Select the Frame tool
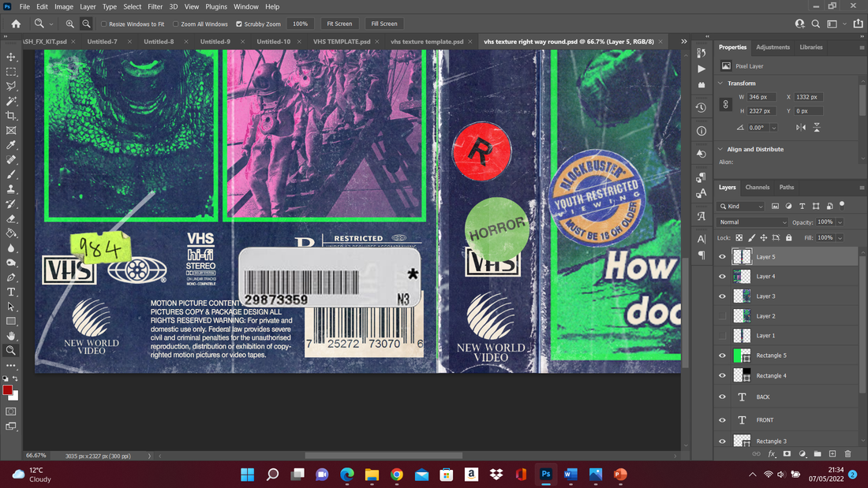 [11, 131]
